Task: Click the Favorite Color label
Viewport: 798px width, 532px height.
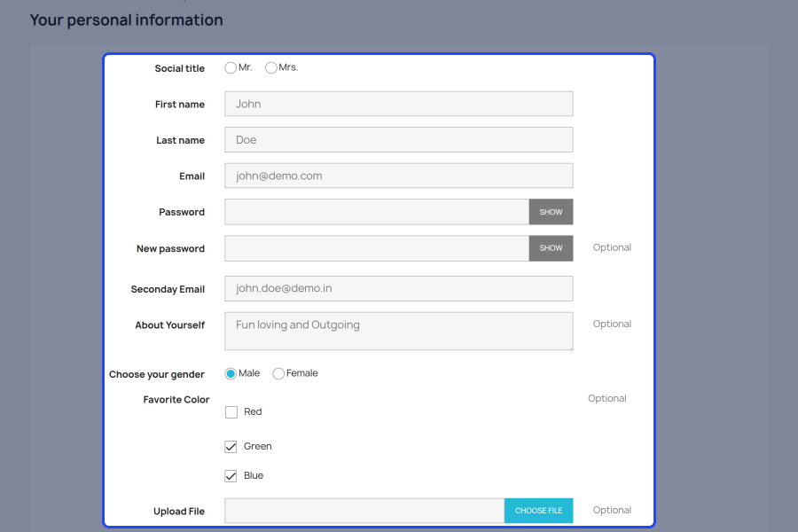Action: [x=176, y=400]
